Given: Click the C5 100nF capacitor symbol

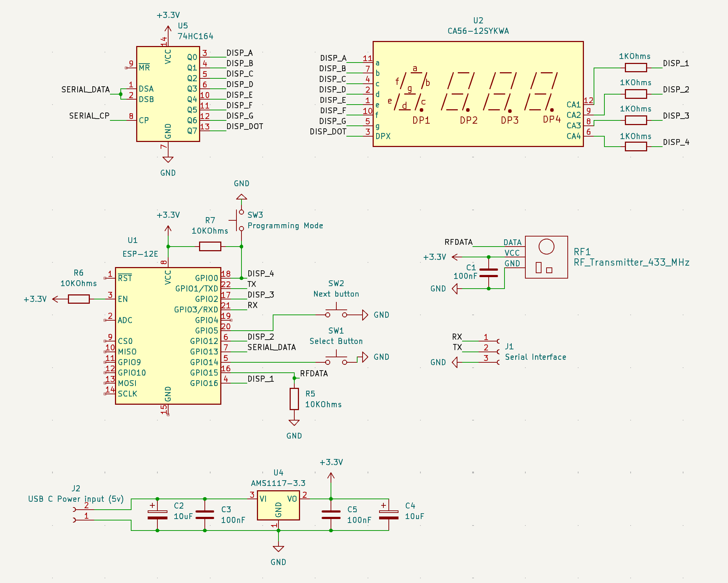Looking at the screenshot, I should point(331,515).
